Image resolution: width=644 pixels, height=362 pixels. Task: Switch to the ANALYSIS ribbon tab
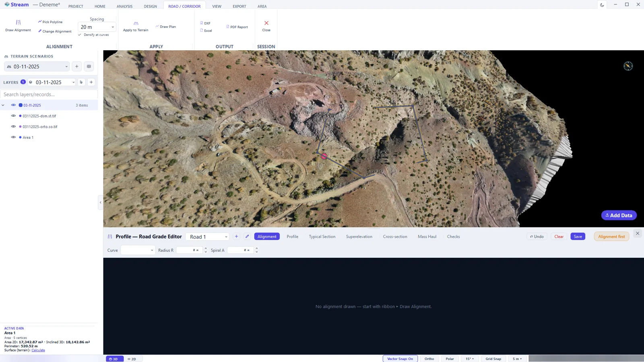point(124,6)
